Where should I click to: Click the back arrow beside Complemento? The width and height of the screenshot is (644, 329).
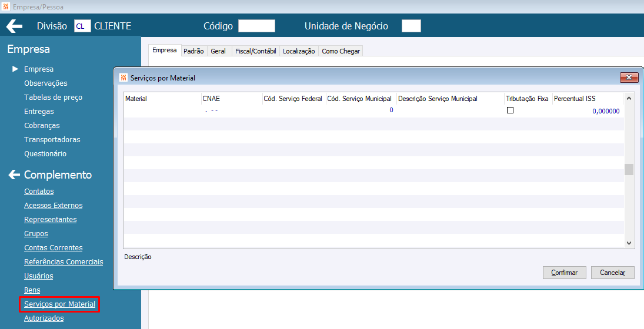14,174
